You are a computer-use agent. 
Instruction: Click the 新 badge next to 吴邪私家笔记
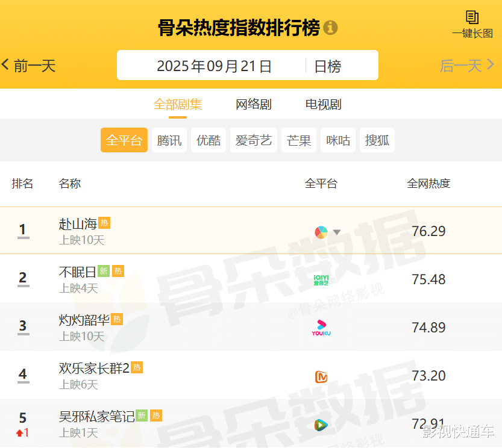pos(142,415)
